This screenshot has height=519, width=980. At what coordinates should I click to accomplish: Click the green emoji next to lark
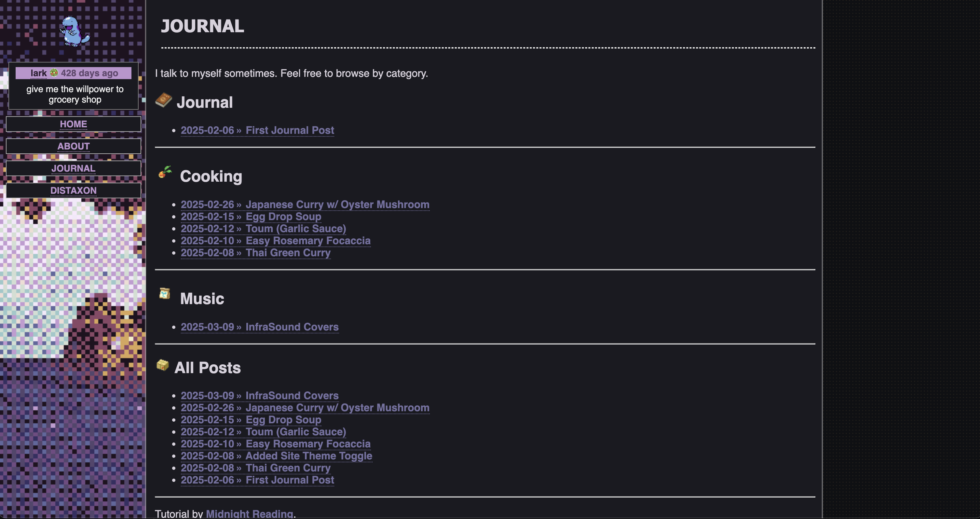click(54, 73)
